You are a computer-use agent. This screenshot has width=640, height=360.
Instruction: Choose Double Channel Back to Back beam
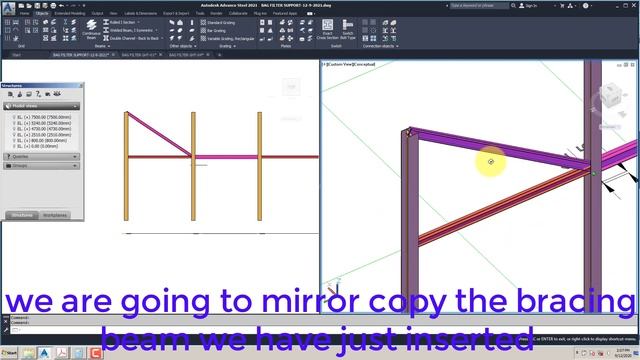coord(131,38)
